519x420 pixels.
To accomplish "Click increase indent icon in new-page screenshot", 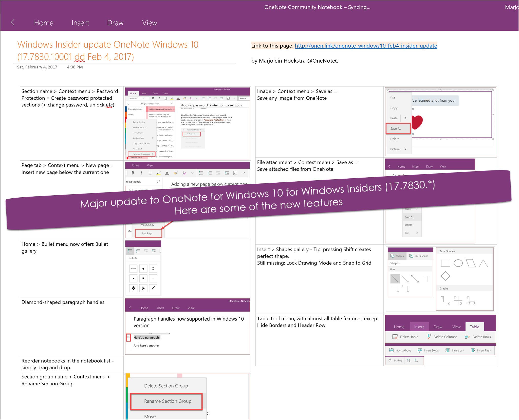I will click(x=227, y=173).
